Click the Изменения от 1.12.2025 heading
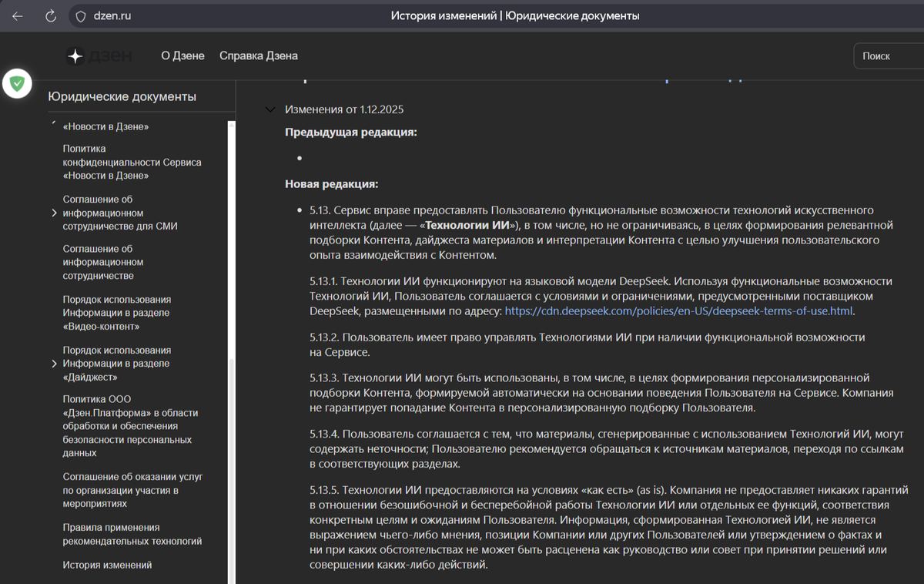Viewport: 924px width, 584px height. click(344, 109)
